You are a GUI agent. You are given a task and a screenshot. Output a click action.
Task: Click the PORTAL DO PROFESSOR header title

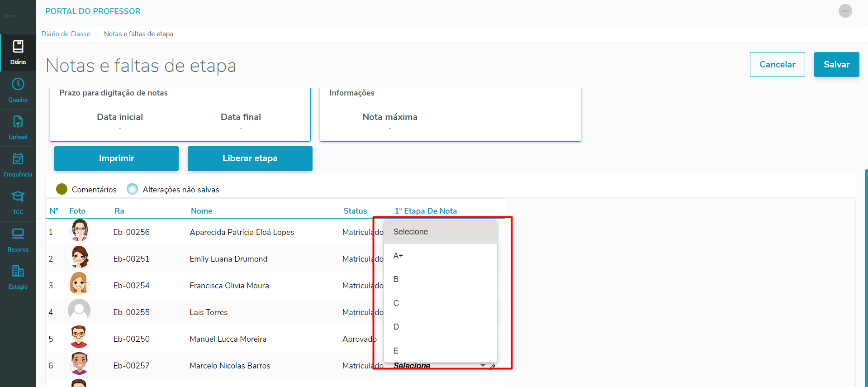93,11
